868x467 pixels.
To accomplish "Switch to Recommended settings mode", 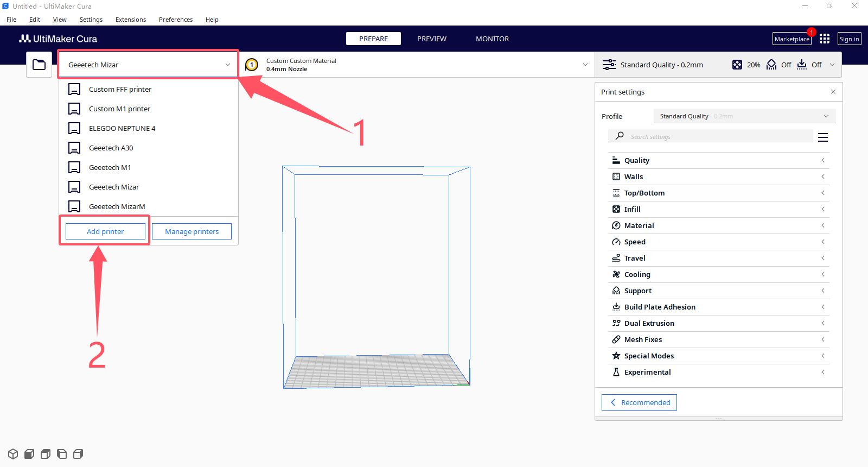I will pos(639,402).
